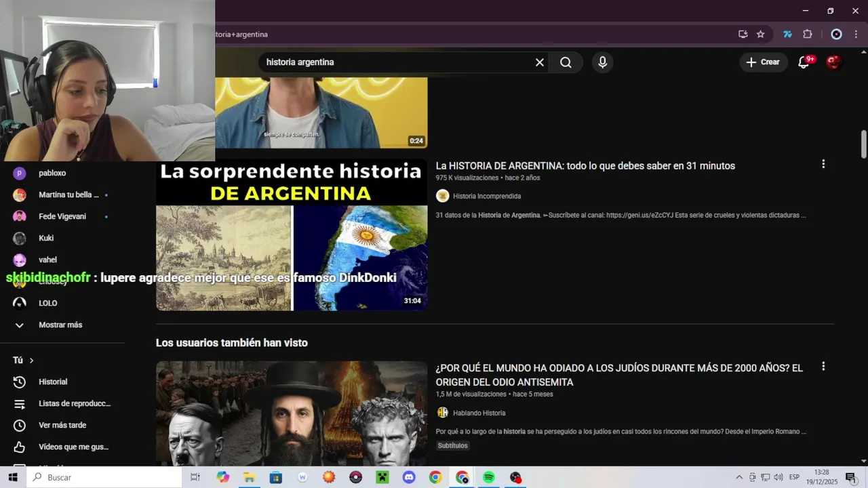Open the Hablando Historia channel link
This screenshot has height=488, width=868.
(x=479, y=413)
